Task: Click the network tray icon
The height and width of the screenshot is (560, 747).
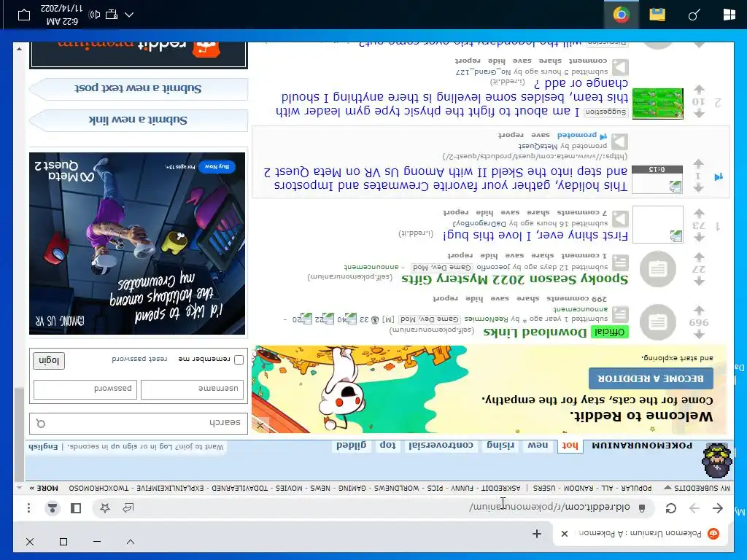Action: click(112, 15)
